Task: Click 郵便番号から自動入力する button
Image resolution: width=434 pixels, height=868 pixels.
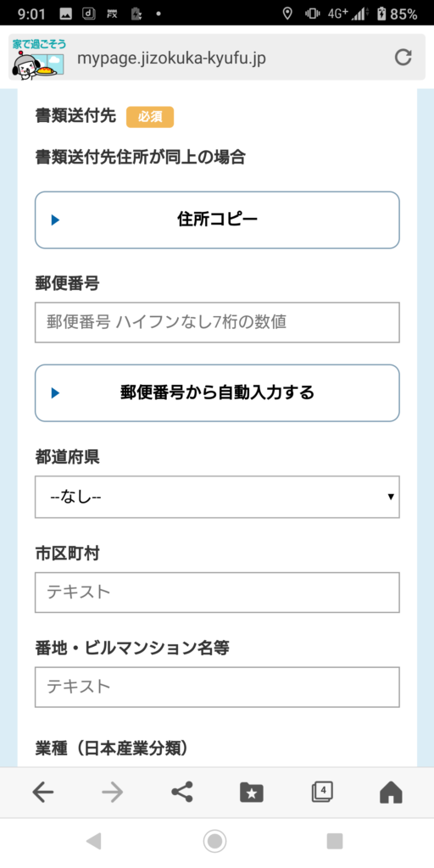Action: [x=217, y=393]
